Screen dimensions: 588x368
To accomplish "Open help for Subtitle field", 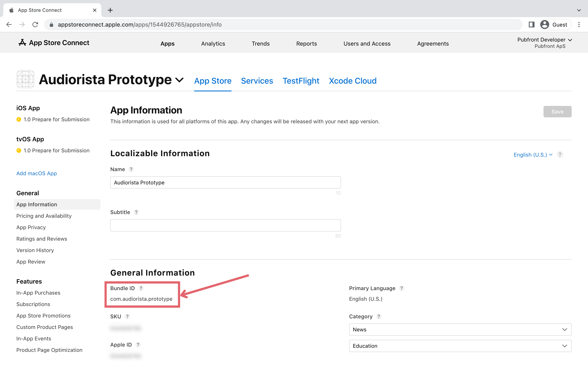I will click(136, 212).
